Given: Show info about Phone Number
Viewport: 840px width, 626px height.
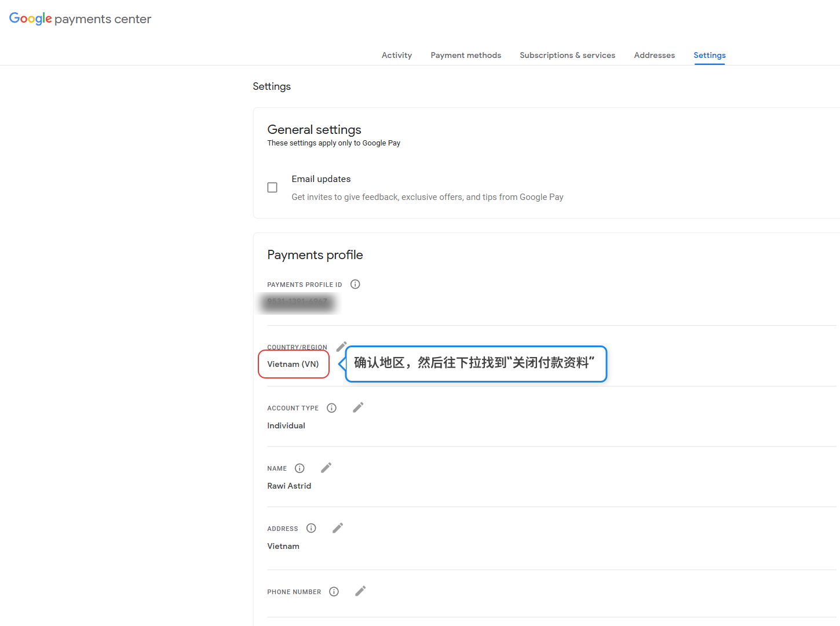Looking at the screenshot, I should [x=334, y=591].
